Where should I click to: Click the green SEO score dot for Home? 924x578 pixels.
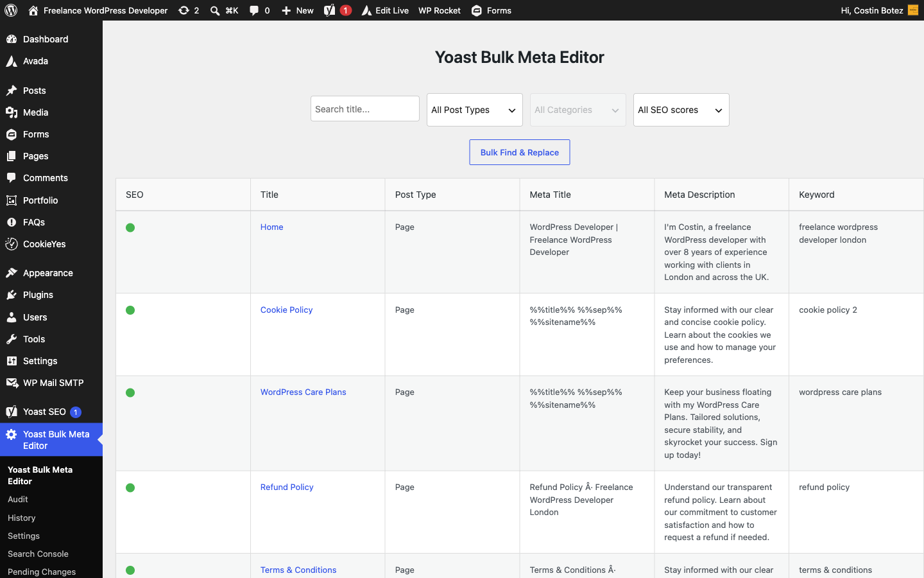(130, 228)
